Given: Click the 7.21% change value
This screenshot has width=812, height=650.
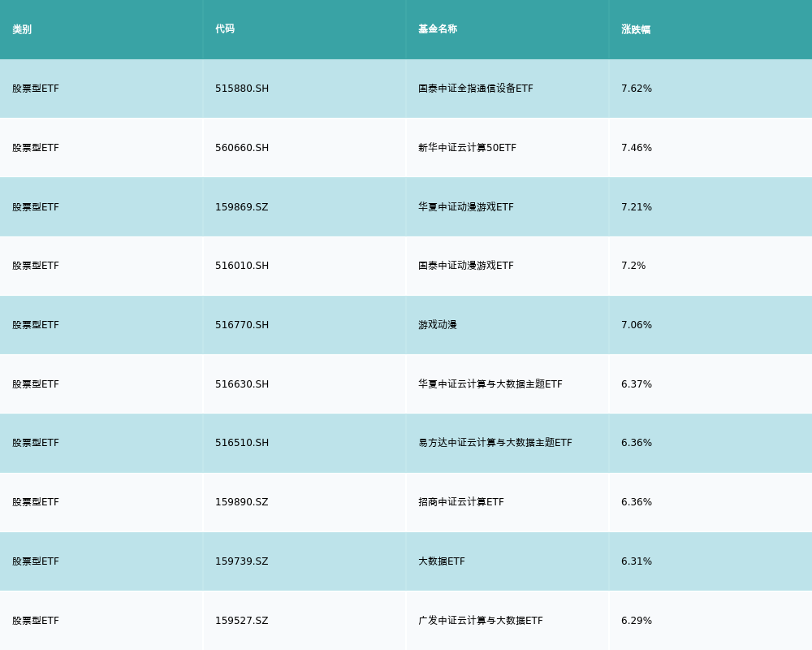Looking at the screenshot, I should [637, 207].
